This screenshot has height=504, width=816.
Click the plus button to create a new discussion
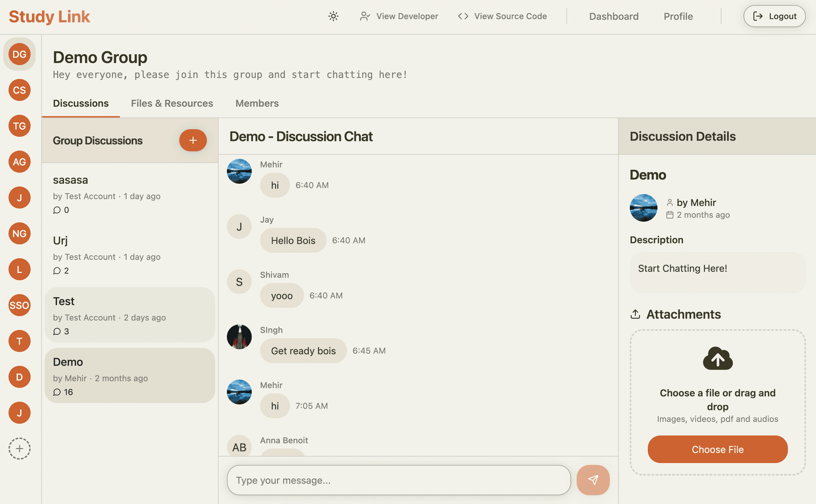click(x=193, y=140)
